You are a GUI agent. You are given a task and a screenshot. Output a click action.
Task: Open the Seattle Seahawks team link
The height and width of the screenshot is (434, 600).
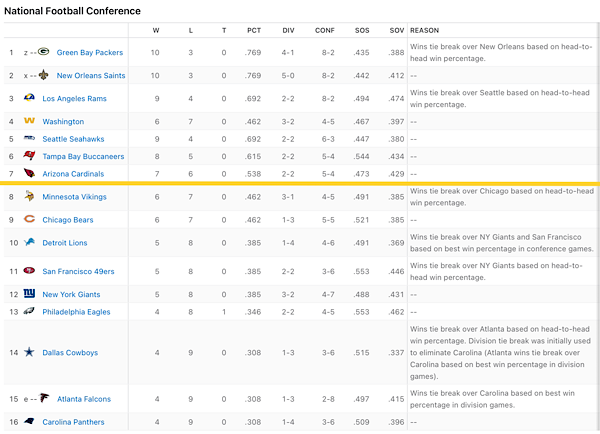tap(73, 139)
